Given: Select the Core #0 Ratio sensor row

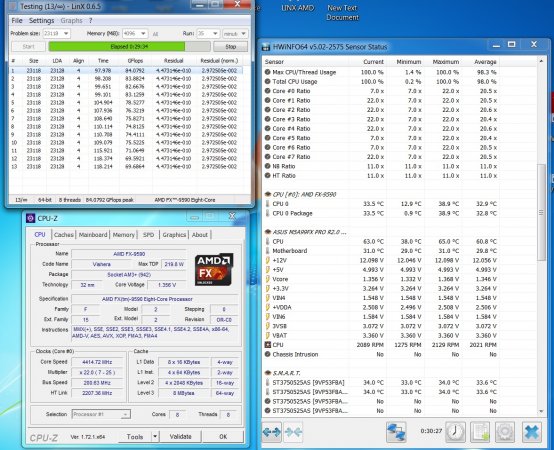Looking at the screenshot, I should click(381, 91).
